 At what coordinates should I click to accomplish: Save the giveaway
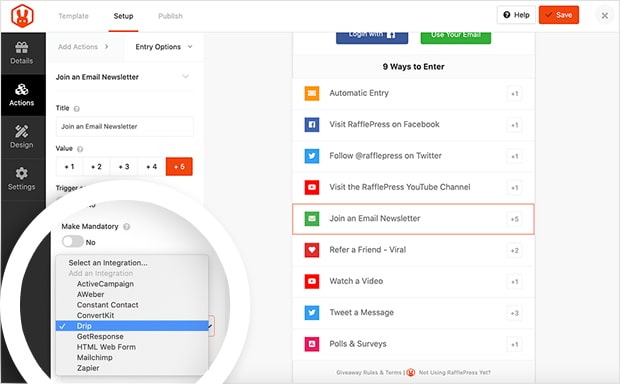pyautogui.click(x=559, y=15)
